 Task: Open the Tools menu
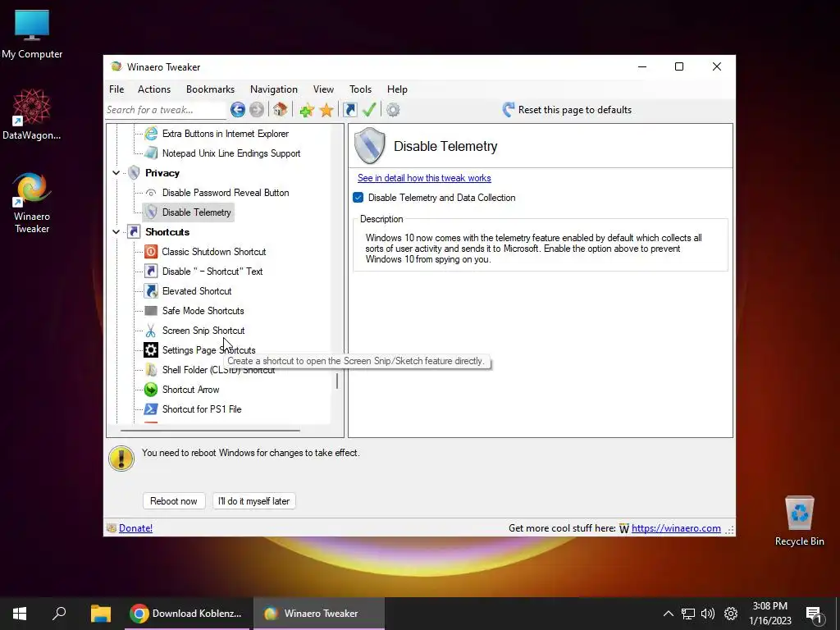(x=361, y=89)
